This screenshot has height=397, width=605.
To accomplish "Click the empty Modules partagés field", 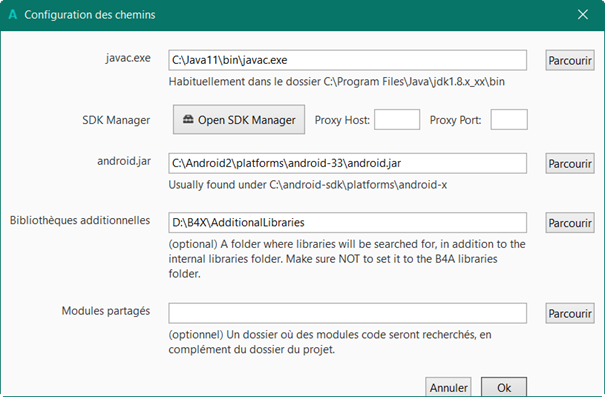I will 347,313.
